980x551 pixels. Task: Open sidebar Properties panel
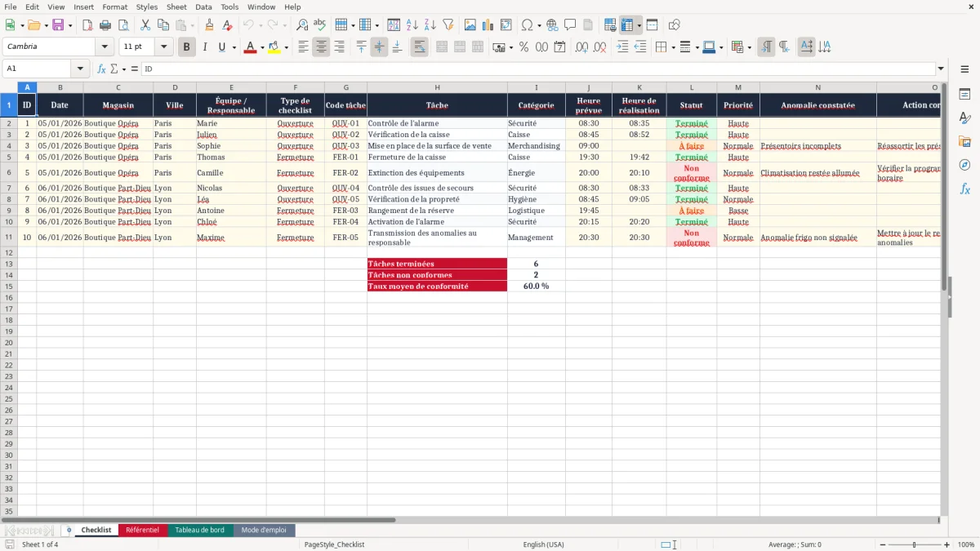click(x=964, y=95)
